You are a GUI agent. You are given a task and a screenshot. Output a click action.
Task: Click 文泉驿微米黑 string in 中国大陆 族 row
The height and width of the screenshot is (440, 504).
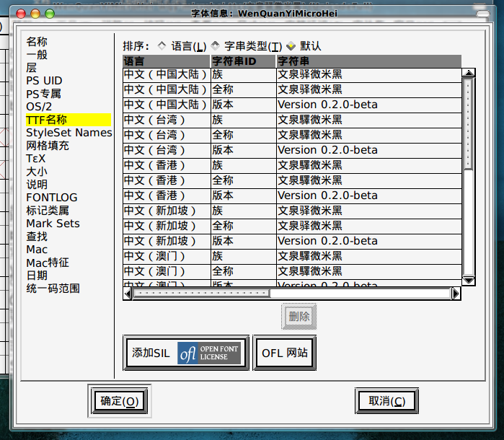[x=369, y=74]
